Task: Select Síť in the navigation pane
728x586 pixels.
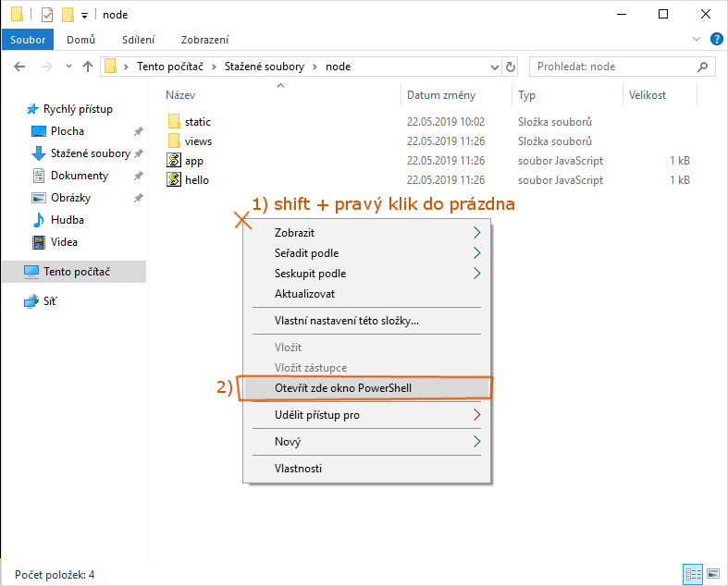Action: click(x=50, y=301)
